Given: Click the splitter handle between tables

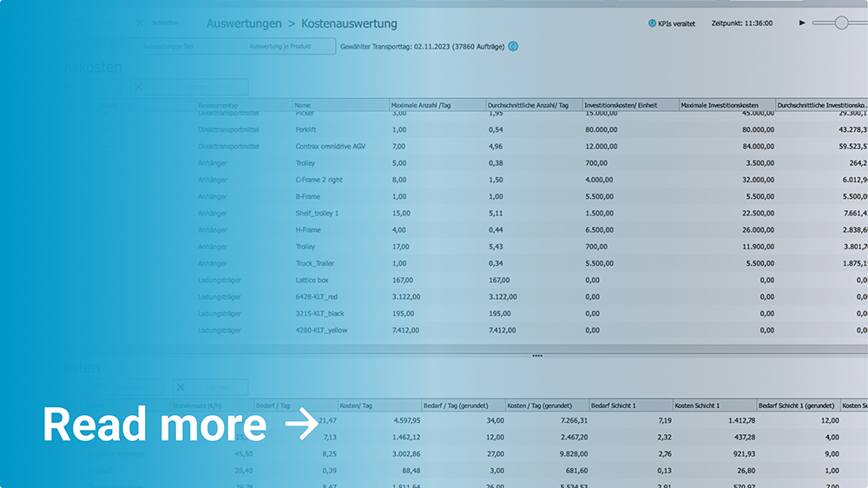Looking at the screenshot, I should coord(536,356).
